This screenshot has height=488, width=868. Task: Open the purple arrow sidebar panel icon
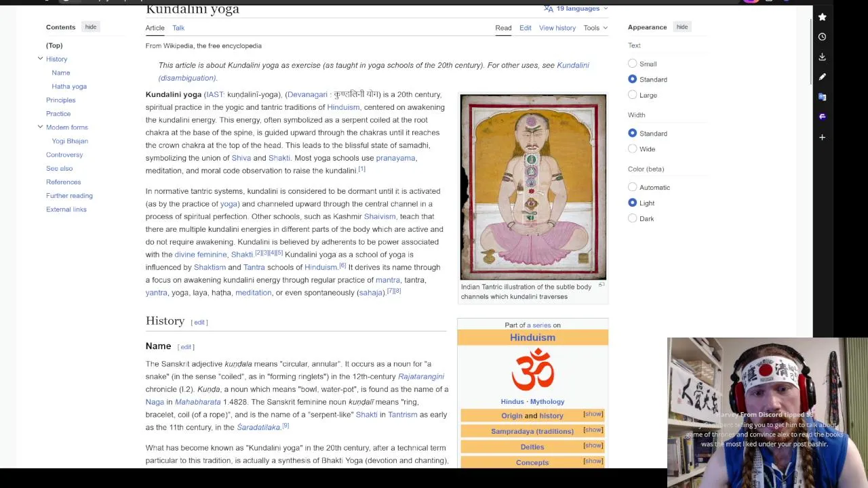tap(822, 117)
